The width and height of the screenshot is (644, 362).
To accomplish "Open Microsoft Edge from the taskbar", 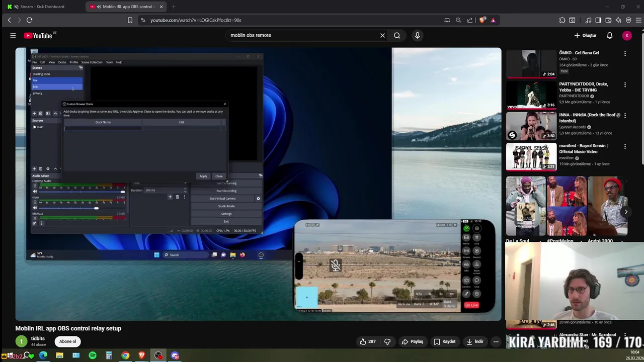I will click(43, 355).
